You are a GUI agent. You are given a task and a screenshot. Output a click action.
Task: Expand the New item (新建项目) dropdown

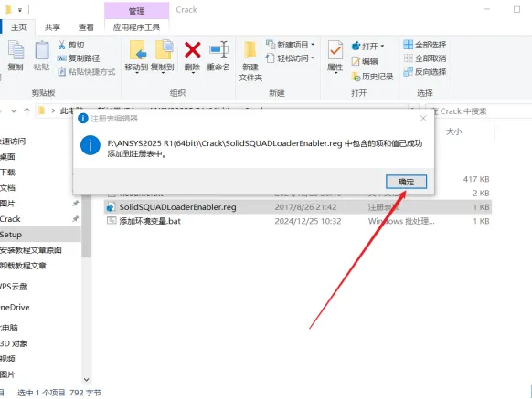[313, 45]
